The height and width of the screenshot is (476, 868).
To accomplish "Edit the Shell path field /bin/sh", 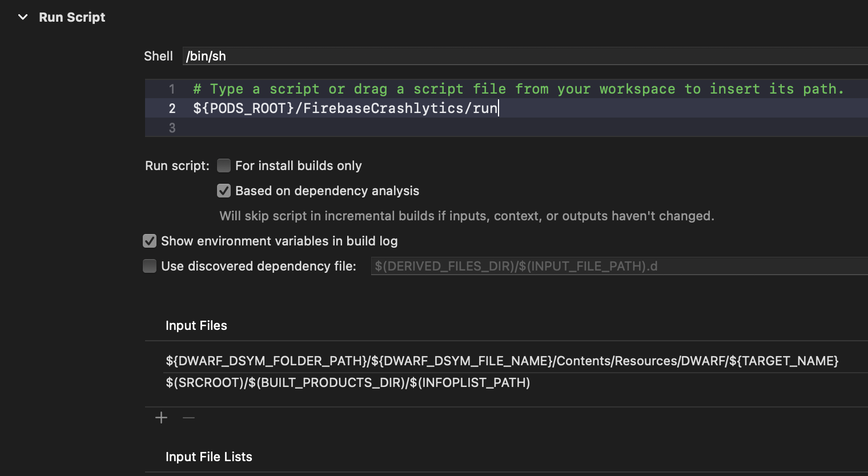I will pos(525,56).
